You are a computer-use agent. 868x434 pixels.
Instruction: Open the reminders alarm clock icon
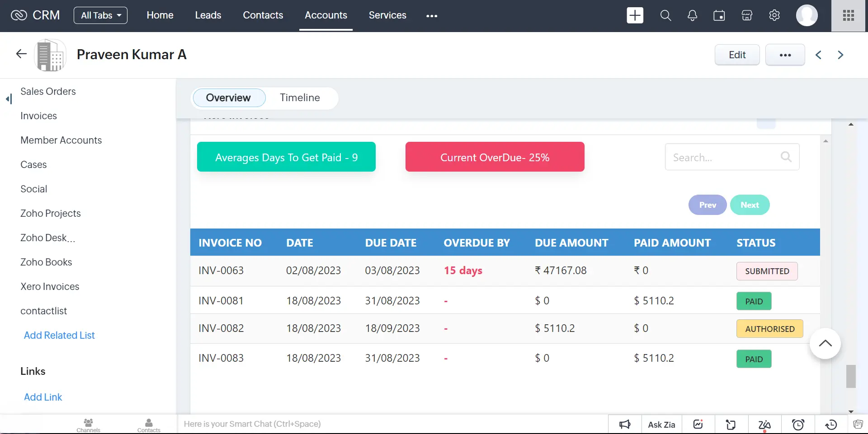click(x=798, y=424)
